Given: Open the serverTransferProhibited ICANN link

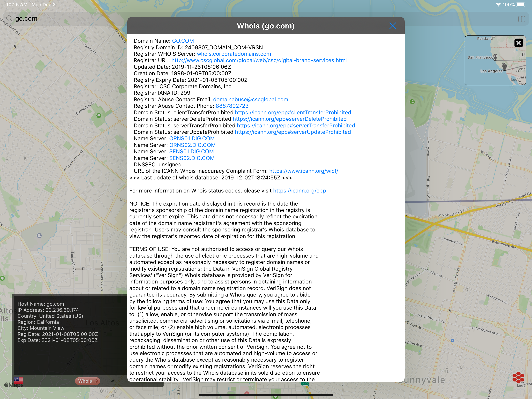Looking at the screenshot, I should [x=296, y=125].
